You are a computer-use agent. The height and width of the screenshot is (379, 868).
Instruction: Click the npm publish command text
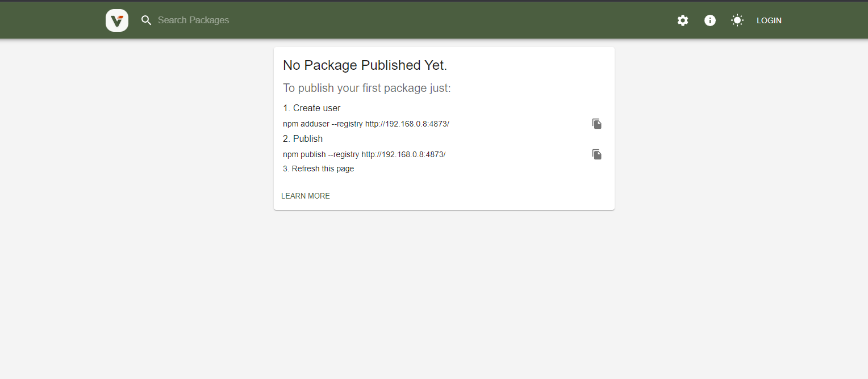[364, 154]
